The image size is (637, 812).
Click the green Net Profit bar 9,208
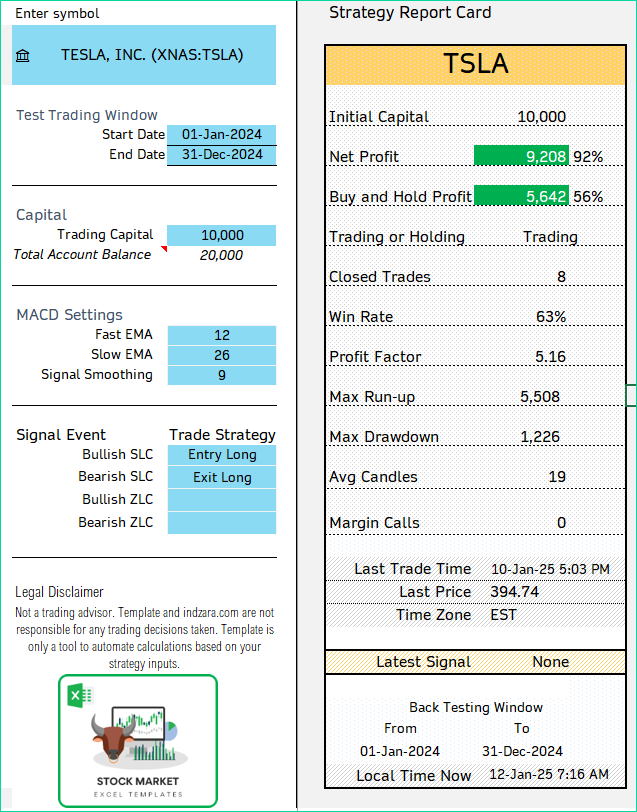click(x=521, y=156)
